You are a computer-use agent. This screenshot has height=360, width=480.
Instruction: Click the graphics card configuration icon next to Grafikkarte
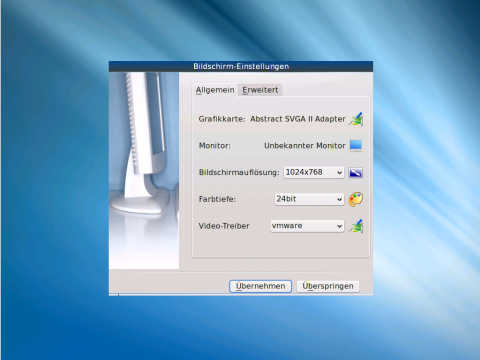(x=356, y=119)
